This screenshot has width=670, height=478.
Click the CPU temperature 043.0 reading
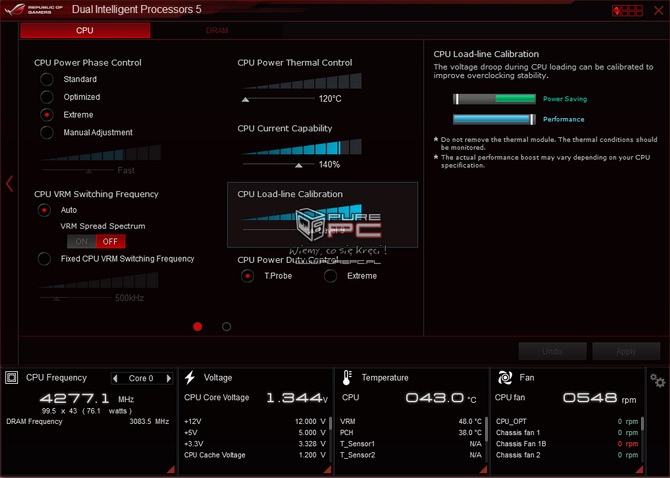441,398
